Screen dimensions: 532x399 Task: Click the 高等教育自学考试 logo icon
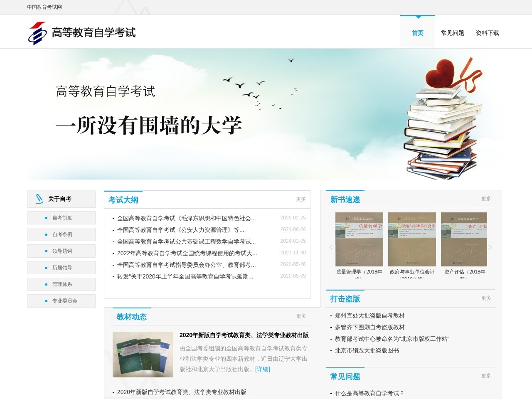point(37,32)
